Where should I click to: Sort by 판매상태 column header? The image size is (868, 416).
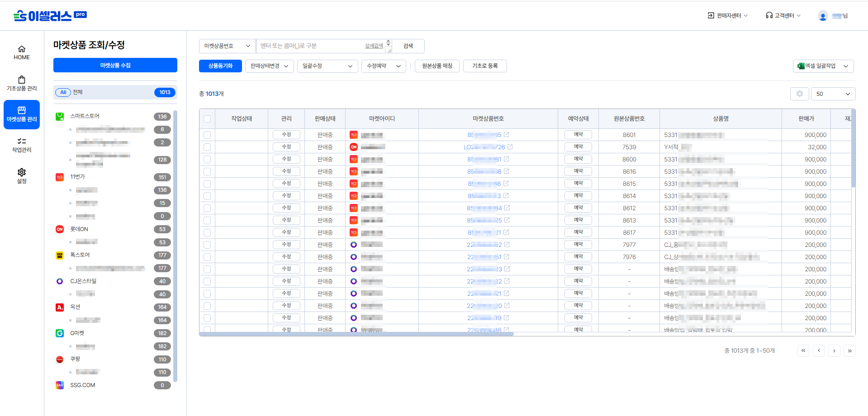325,119
